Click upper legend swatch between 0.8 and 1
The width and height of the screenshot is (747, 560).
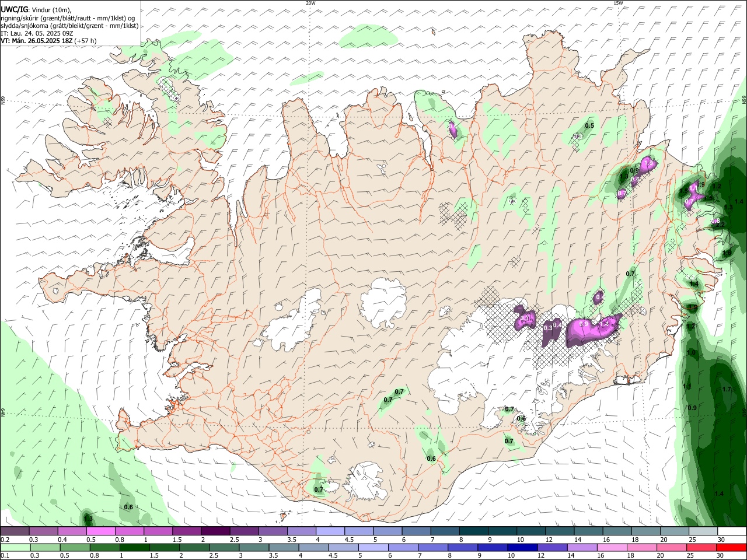[x=129, y=531]
